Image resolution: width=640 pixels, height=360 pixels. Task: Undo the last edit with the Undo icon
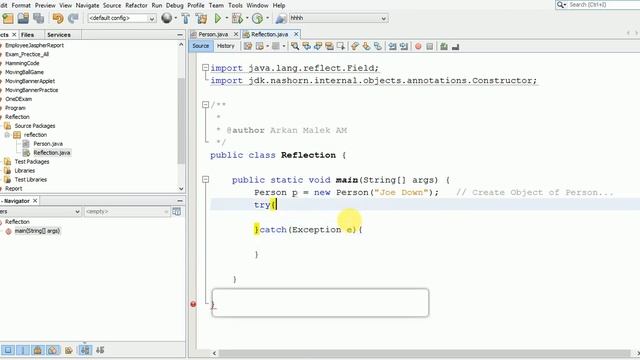(x=58, y=18)
